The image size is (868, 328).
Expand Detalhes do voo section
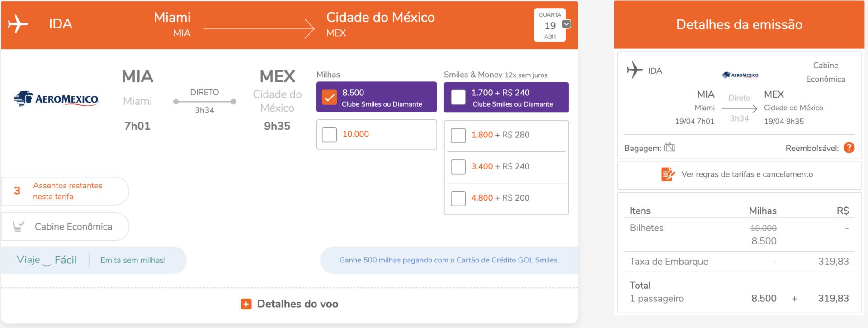290,304
